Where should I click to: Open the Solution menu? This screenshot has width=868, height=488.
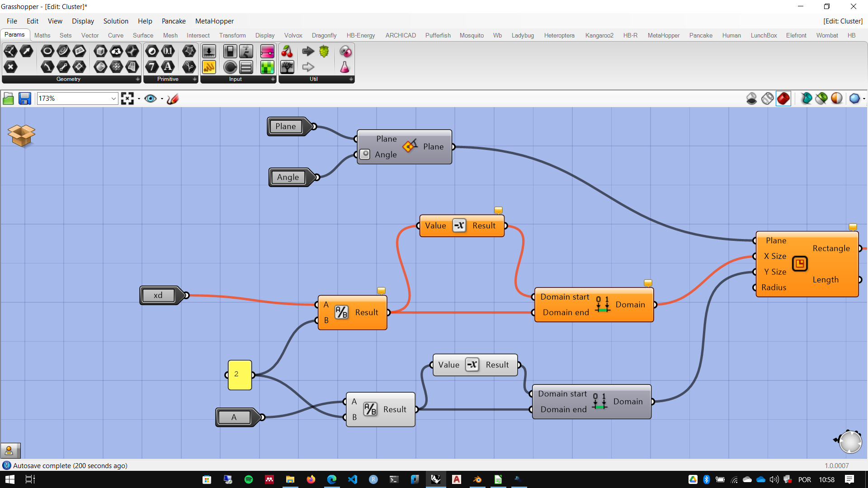click(116, 21)
